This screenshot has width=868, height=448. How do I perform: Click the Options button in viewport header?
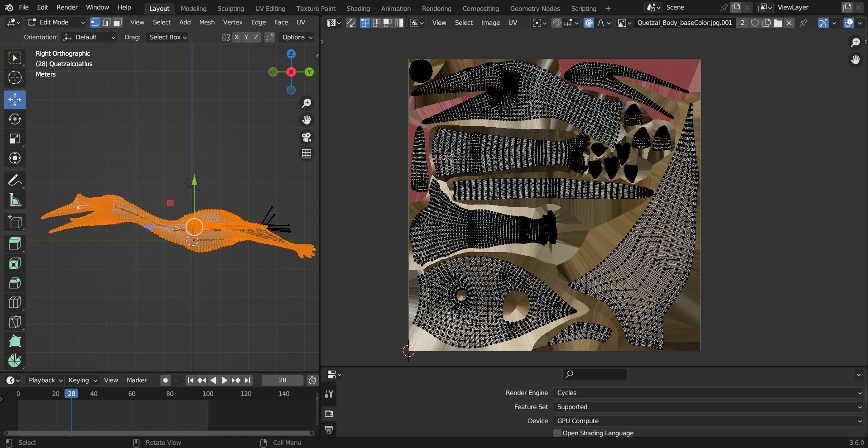297,37
